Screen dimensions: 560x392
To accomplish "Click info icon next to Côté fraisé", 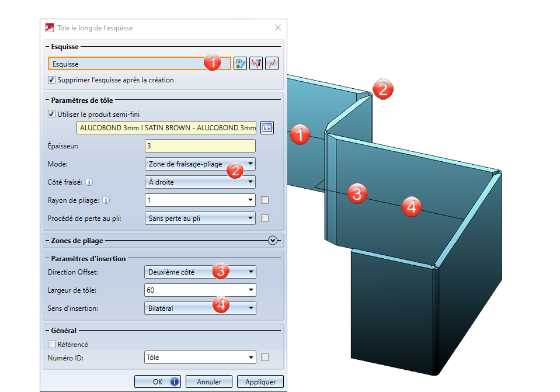I will (x=89, y=182).
